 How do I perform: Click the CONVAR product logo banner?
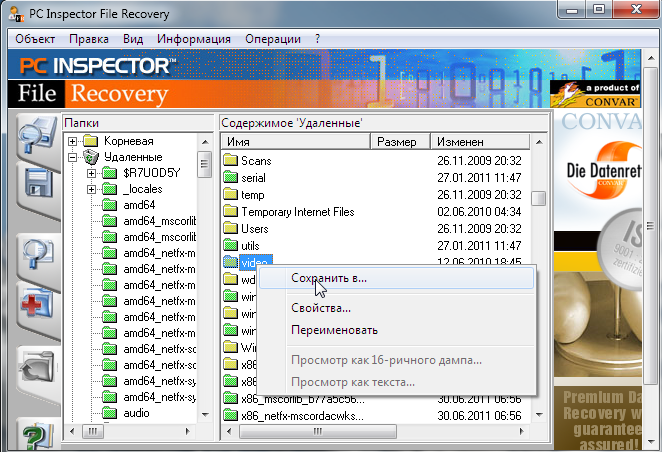(595, 94)
